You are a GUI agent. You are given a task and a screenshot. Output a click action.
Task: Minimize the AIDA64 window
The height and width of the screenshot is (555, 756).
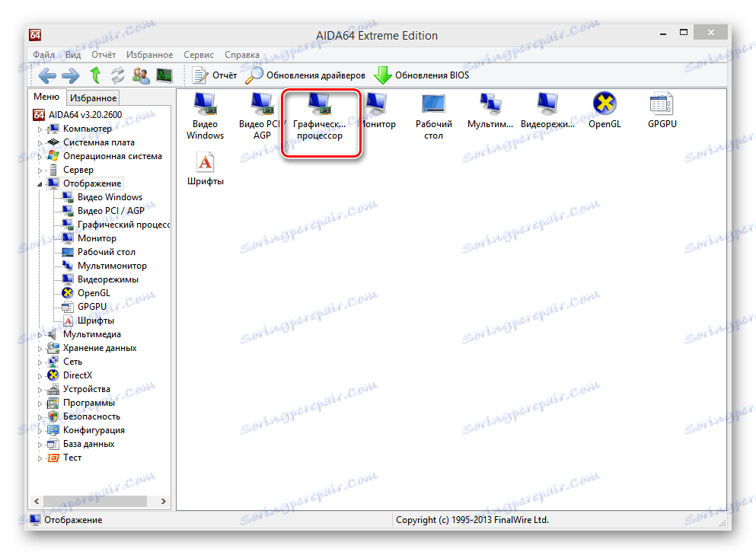tap(663, 33)
